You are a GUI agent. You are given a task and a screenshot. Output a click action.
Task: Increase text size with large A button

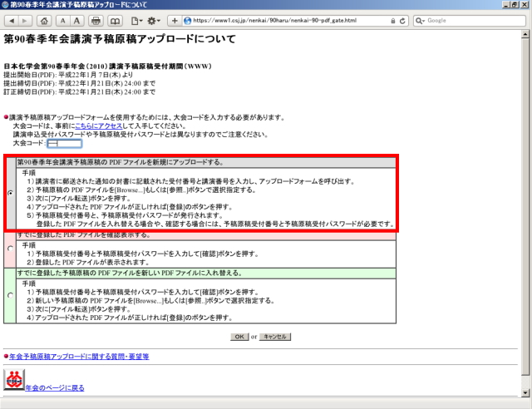(x=77, y=21)
